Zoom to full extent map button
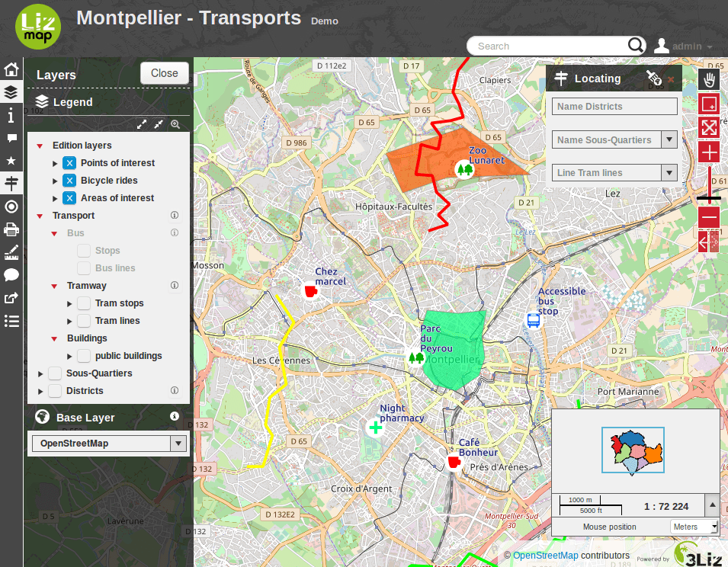The height and width of the screenshot is (567, 728). 709,127
